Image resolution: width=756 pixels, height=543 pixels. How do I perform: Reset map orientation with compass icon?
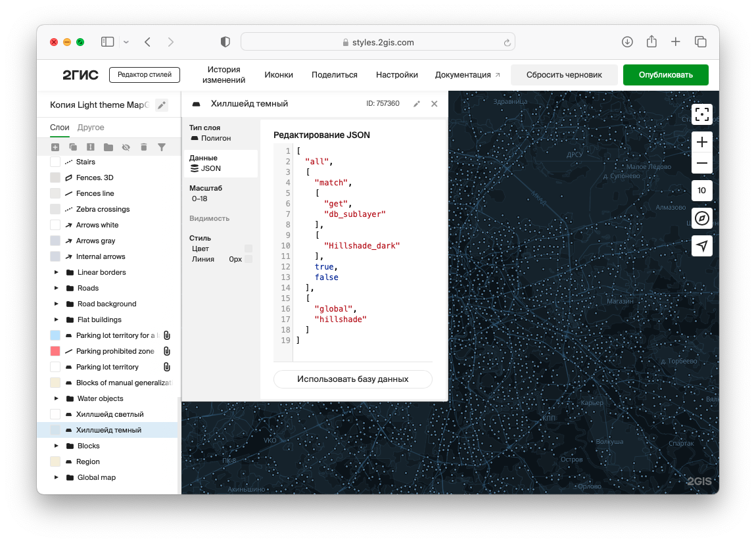pos(702,218)
